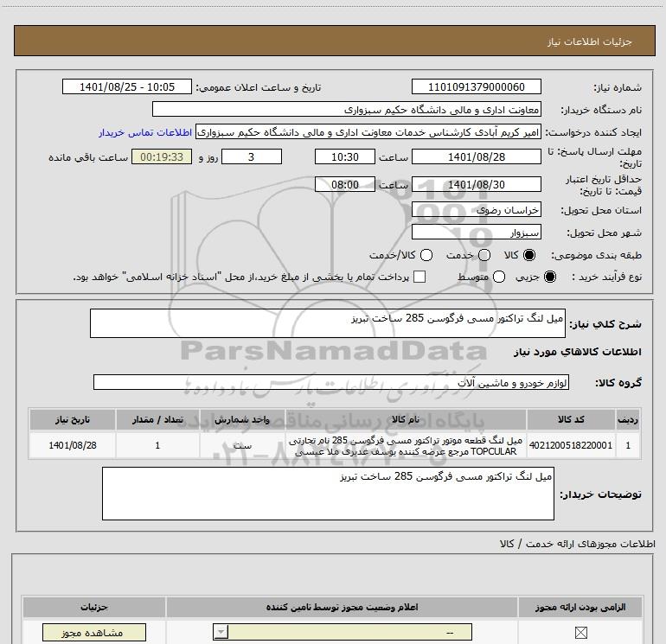
Task: Click the request creator name field
Action: click(x=368, y=132)
